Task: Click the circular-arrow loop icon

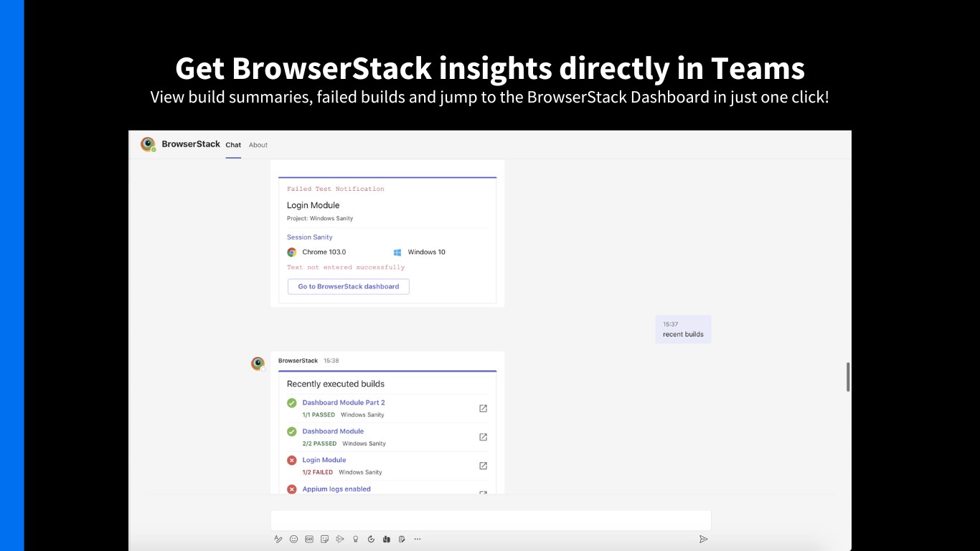Action: click(x=371, y=539)
